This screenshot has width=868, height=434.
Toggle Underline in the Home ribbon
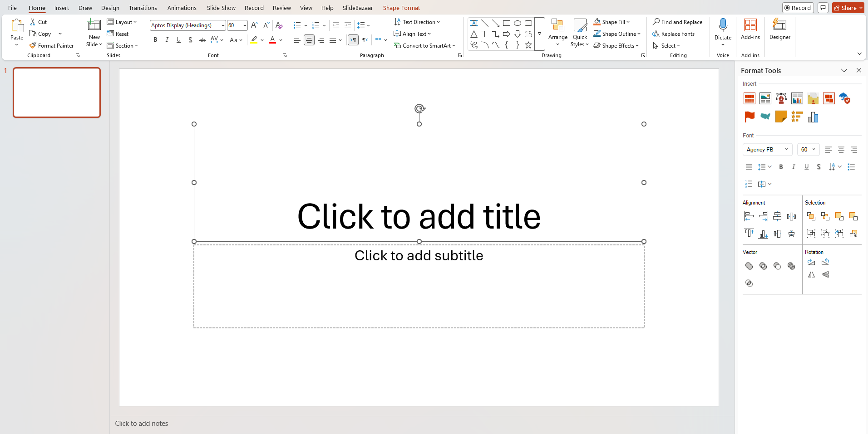click(x=179, y=40)
